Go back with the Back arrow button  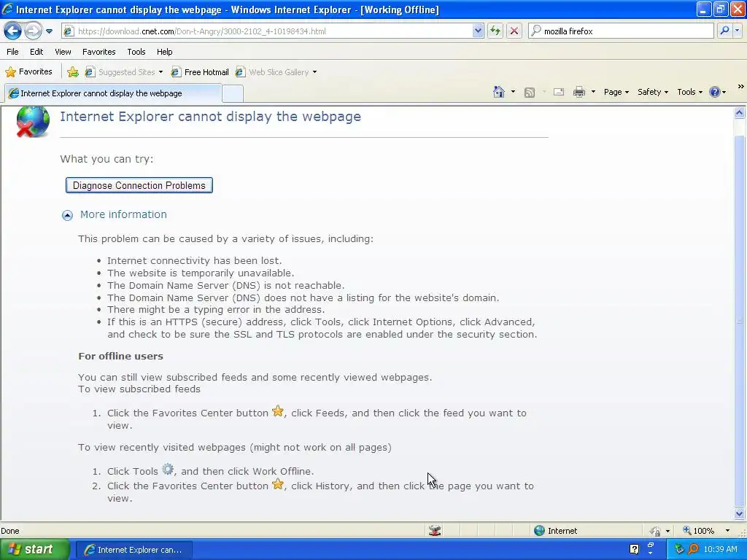point(12,31)
